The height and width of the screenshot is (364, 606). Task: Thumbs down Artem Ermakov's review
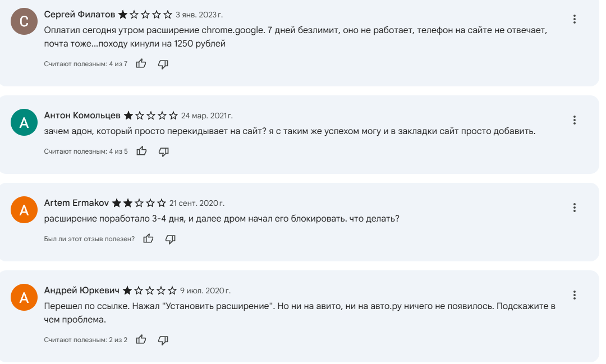tap(171, 239)
